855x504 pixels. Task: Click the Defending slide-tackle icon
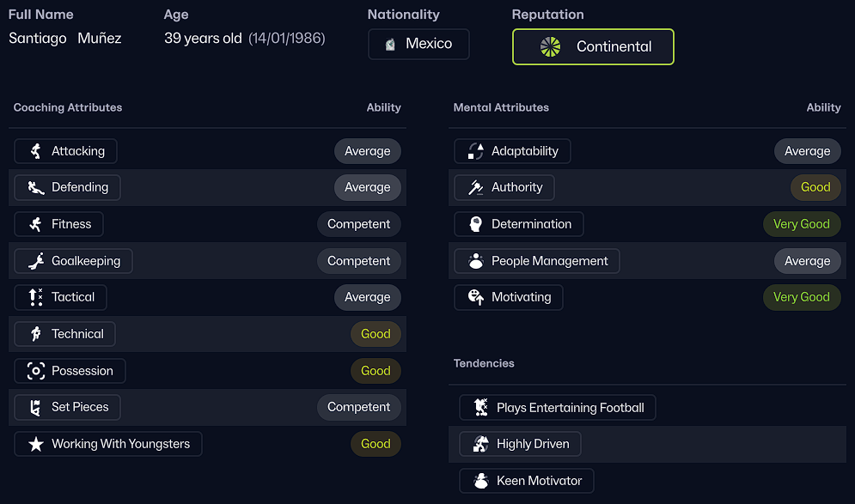tap(35, 187)
